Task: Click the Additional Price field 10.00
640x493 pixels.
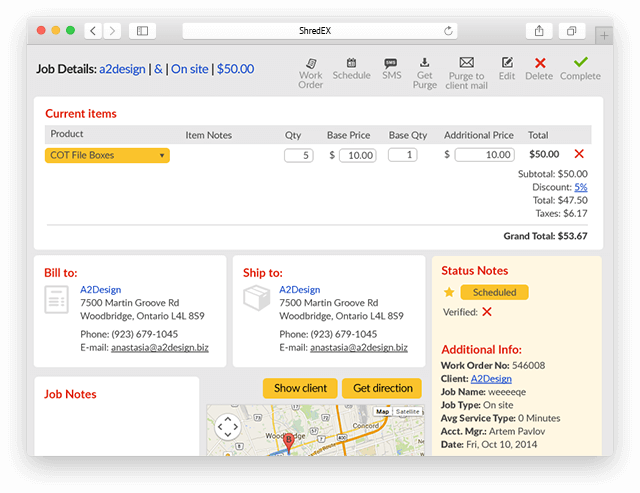Action: pos(485,155)
